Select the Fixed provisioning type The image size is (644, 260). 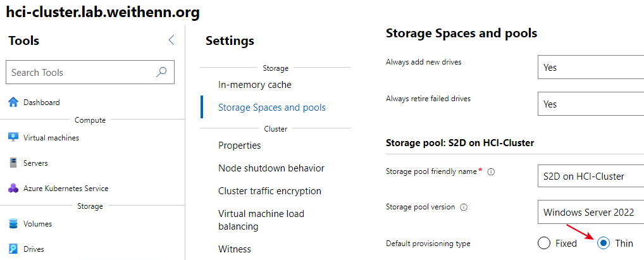pos(544,243)
